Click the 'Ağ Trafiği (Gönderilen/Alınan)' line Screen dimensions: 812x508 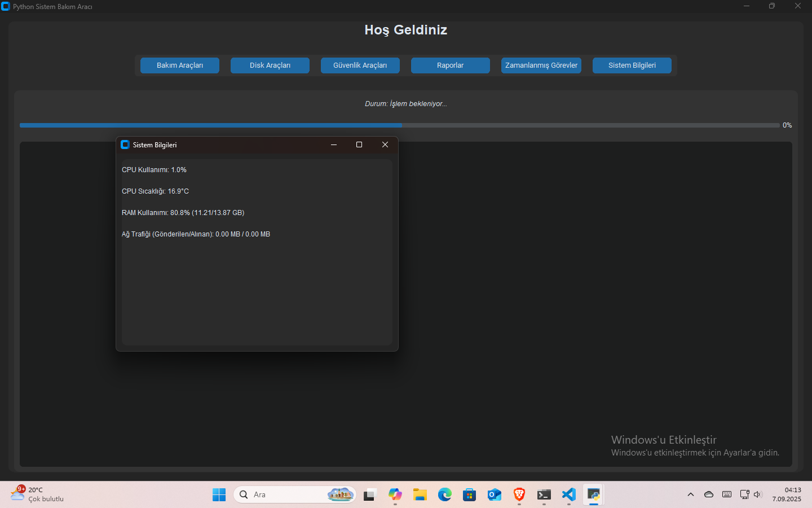(196, 234)
